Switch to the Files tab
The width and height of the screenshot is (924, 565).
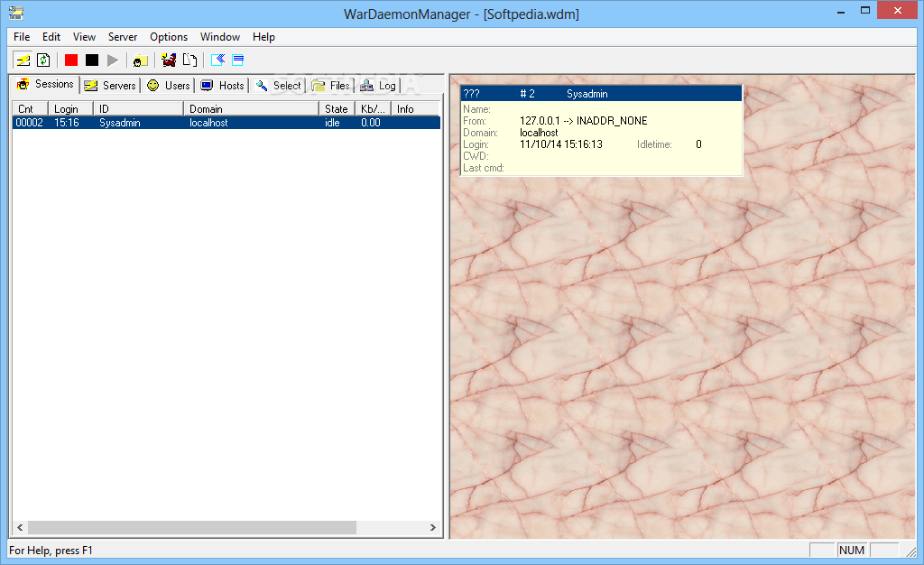click(330, 86)
